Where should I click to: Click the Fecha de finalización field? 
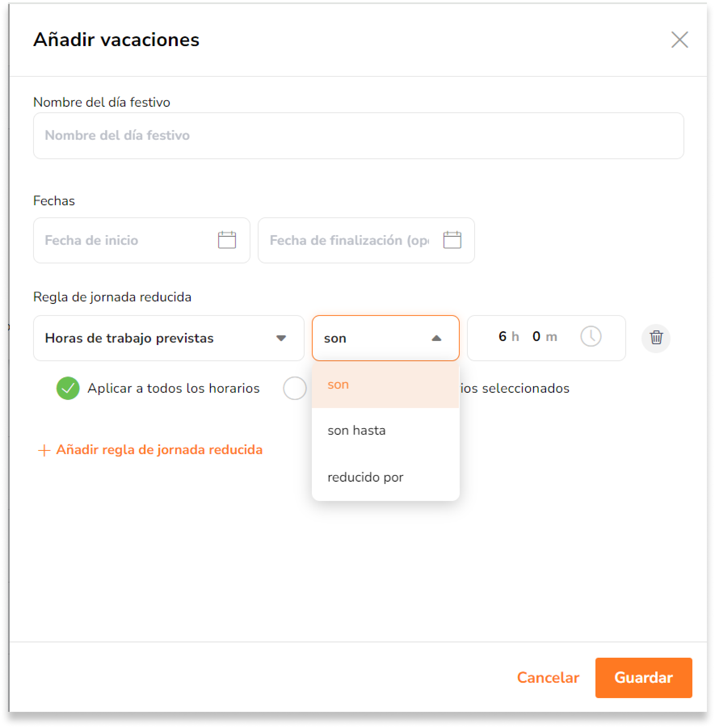[366, 240]
